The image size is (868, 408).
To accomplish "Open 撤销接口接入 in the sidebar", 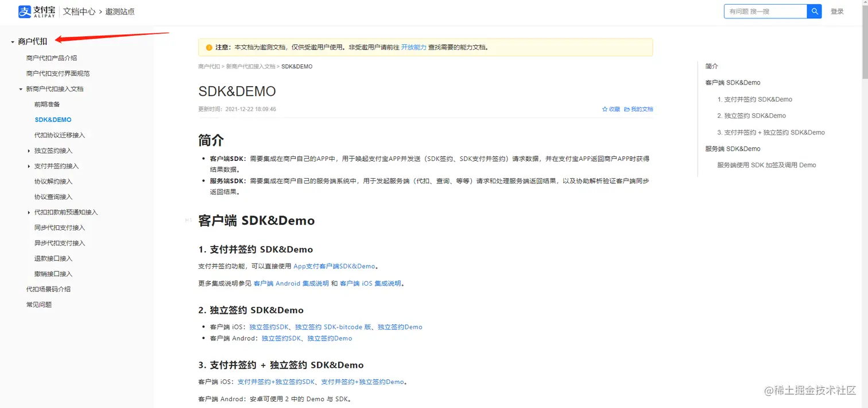I will pos(53,274).
